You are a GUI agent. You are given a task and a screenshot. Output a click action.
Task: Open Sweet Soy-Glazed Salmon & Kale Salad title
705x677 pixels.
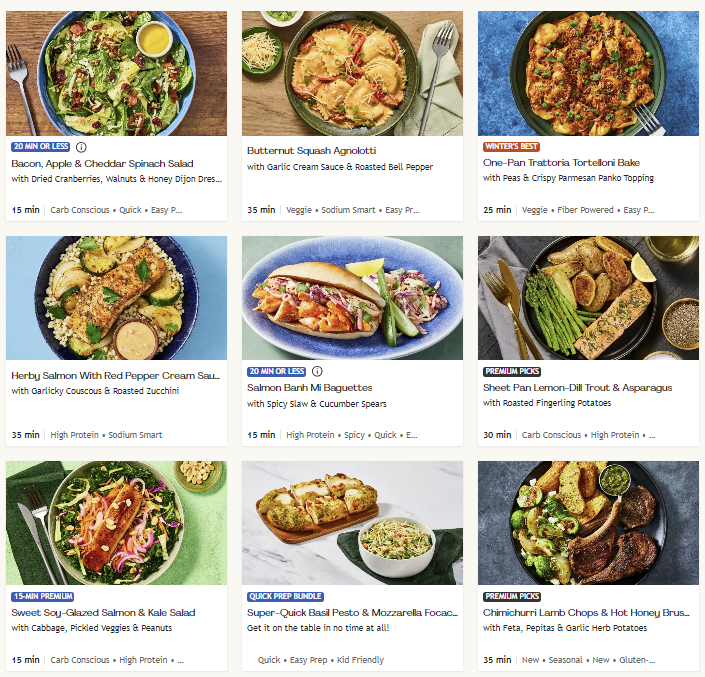[x=103, y=613]
